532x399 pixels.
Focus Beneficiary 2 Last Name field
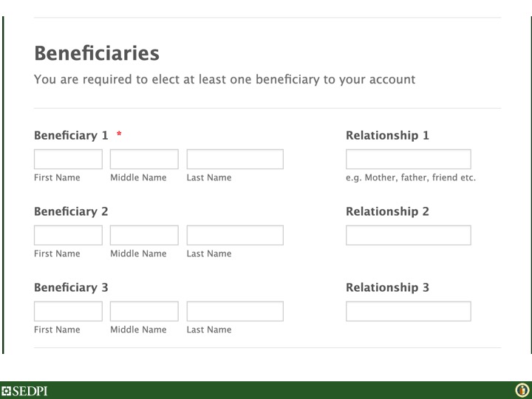pos(235,236)
